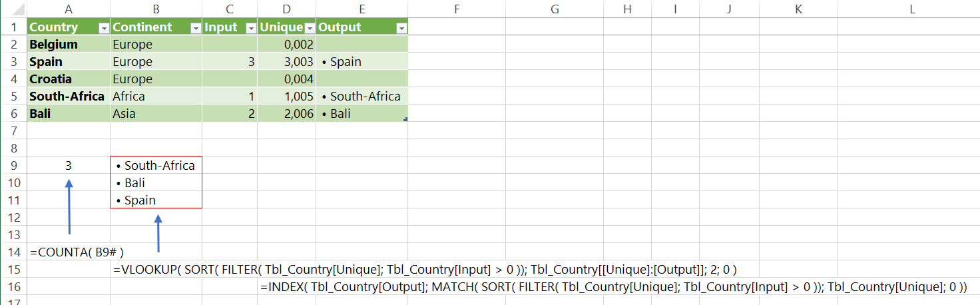Select cell A9 showing count 3
This screenshot has height=305, width=980.
coord(69,165)
